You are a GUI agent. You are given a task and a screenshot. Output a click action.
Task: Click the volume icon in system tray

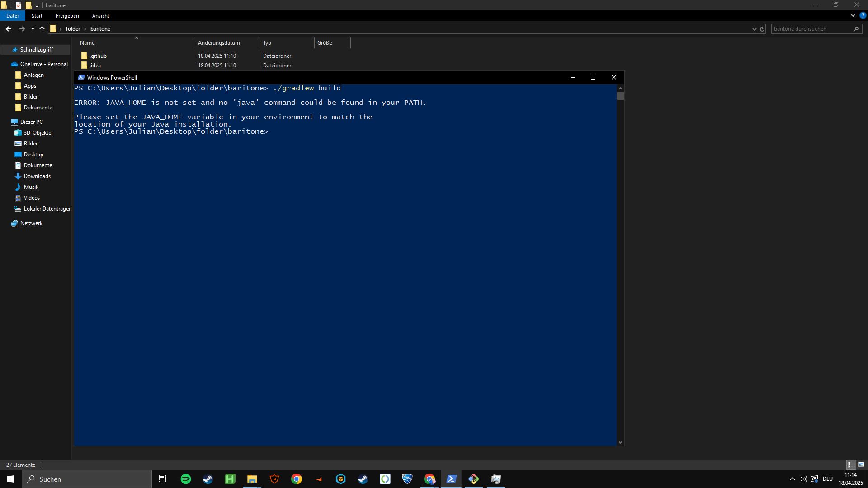click(803, 479)
